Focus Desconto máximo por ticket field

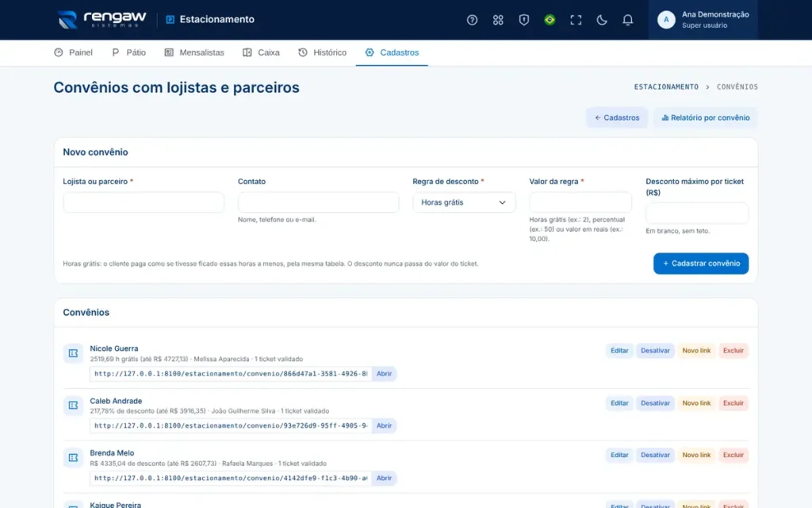[x=696, y=214]
